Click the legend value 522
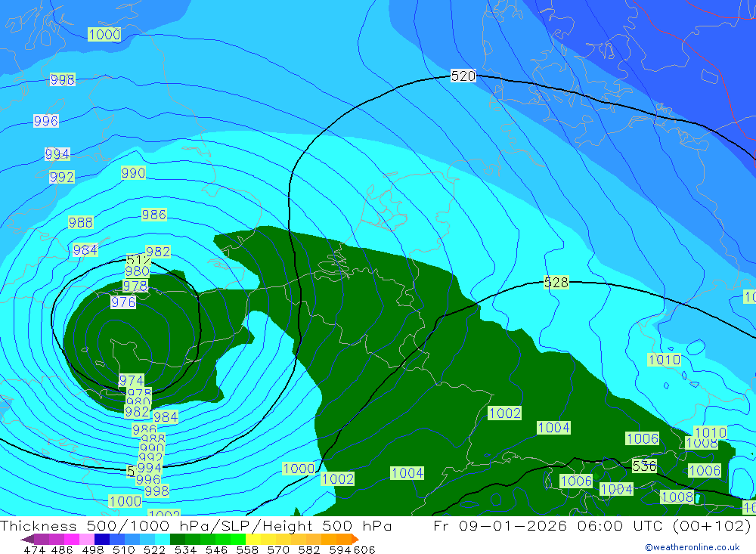Screen dimensions: 756x554 click(x=154, y=549)
